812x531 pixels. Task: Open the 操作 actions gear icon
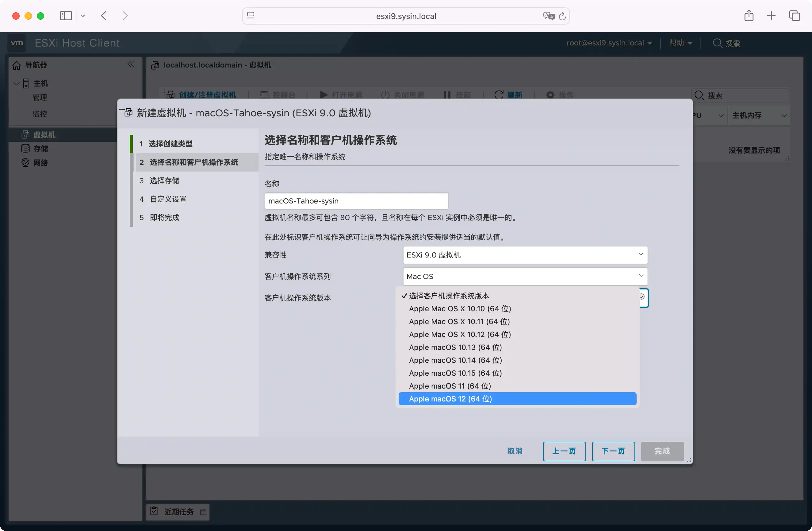tap(550, 95)
